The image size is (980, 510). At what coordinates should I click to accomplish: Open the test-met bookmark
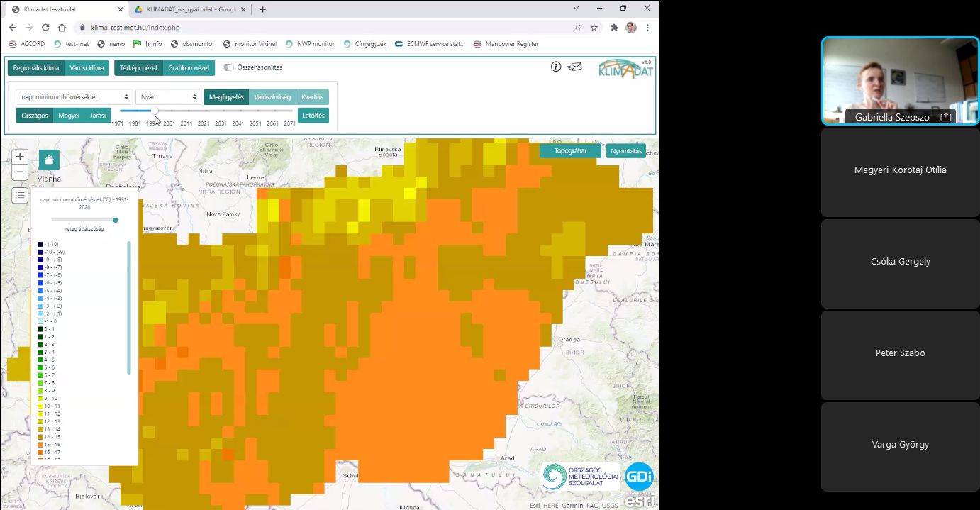(x=71, y=44)
